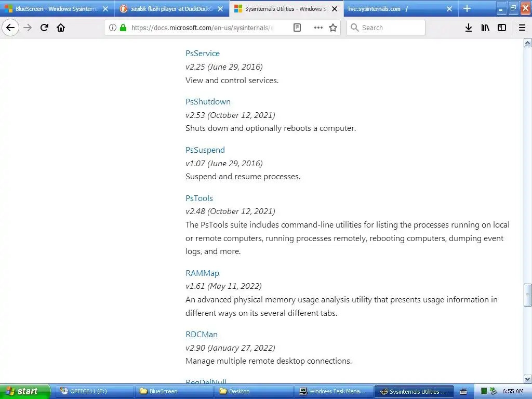This screenshot has width=532, height=399.
Task: Open the RAMMap link
Action: click(x=202, y=273)
